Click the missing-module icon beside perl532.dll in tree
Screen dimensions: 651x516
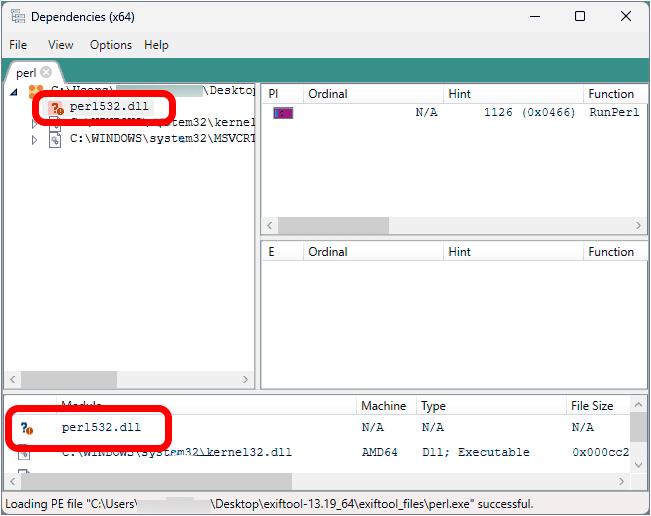click(x=55, y=107)
